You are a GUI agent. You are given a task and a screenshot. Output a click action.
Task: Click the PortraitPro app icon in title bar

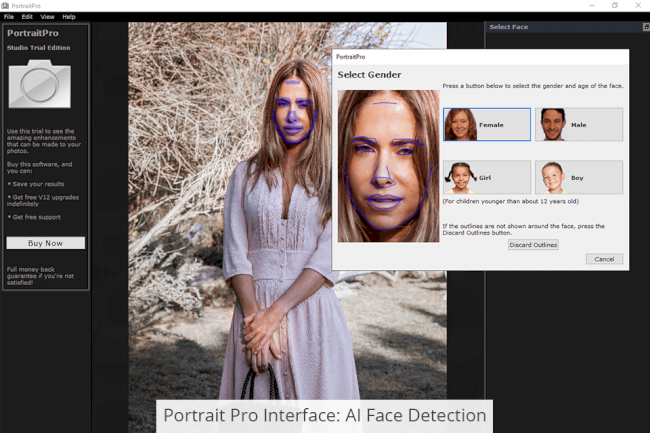5,5
